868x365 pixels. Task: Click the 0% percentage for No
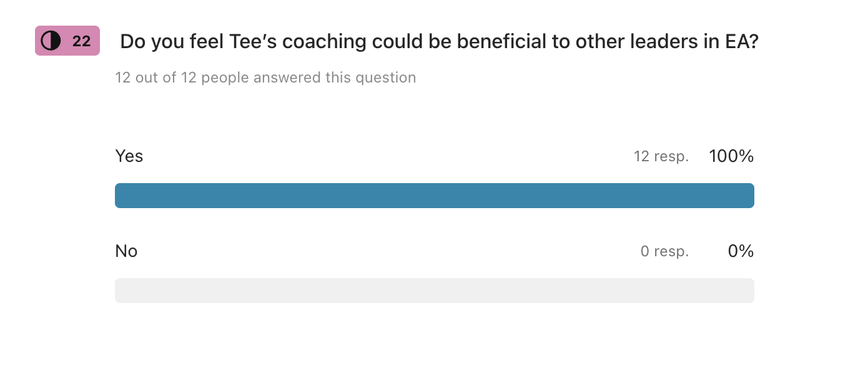(741, 251)
